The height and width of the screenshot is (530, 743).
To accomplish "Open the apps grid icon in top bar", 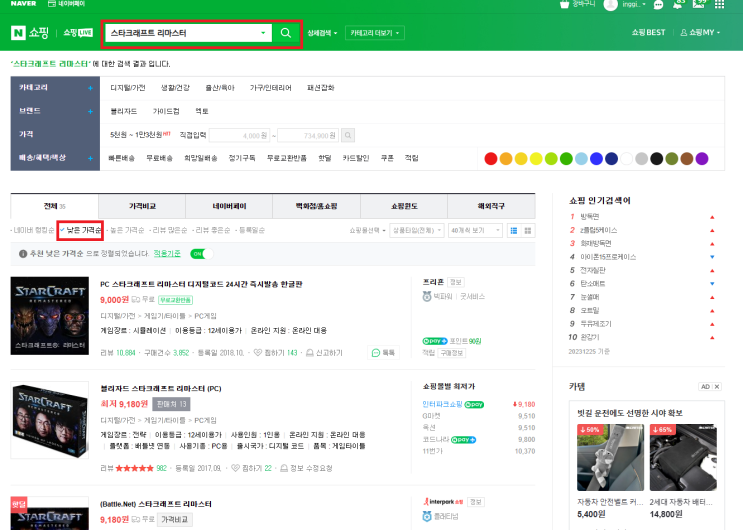I will tap(719, 4).
